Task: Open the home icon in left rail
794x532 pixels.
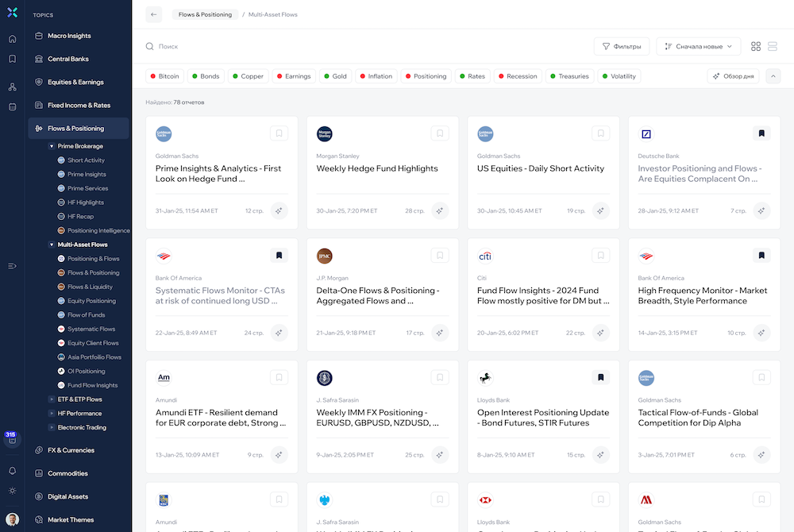Action: tap(12, 39)
